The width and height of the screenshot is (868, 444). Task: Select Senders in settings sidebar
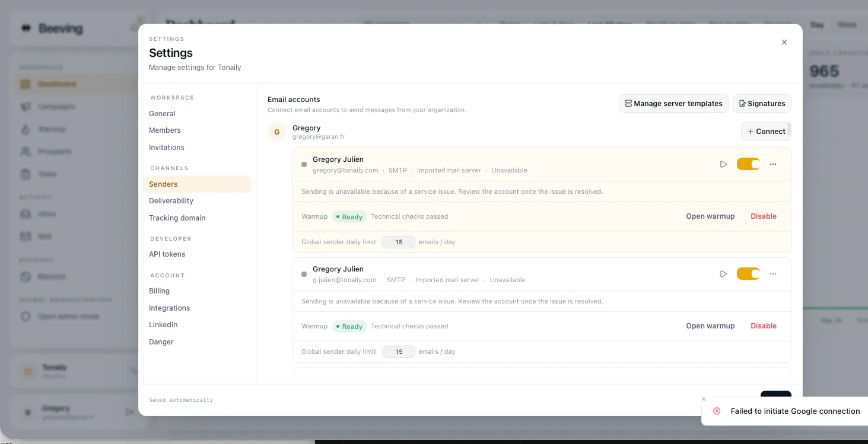[198, 184]
